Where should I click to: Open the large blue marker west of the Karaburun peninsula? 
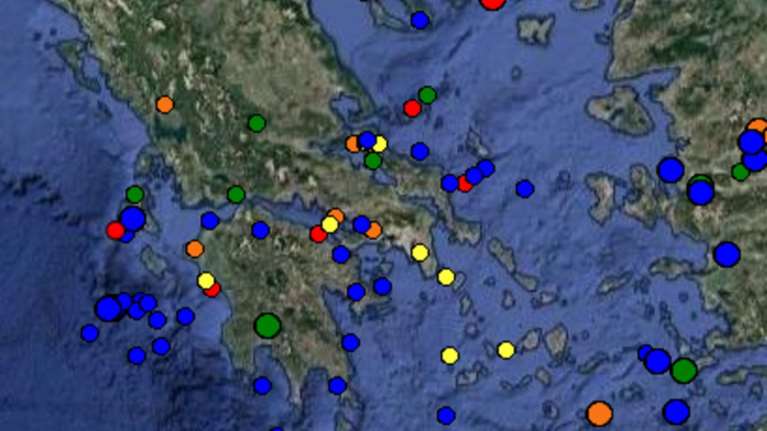click(670, 170)
